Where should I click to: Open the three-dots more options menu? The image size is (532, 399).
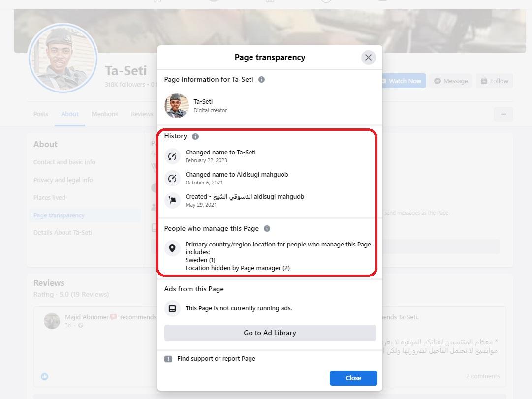pyautogui.click(x=503, y=114)
